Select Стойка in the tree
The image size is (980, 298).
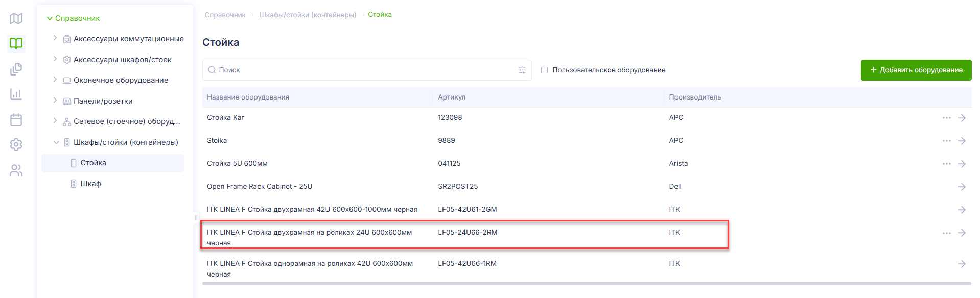coord(112,163)
